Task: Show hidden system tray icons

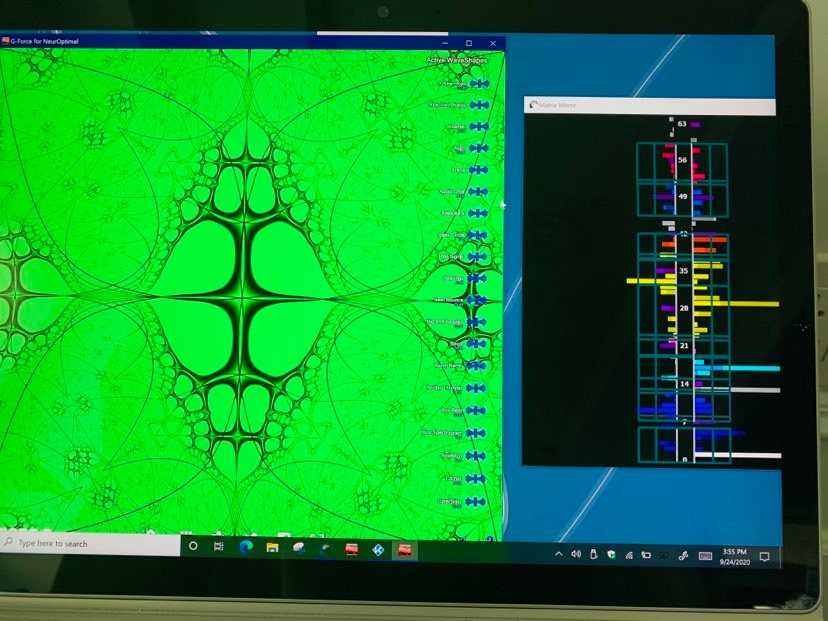Action: [x=558, y=554]
